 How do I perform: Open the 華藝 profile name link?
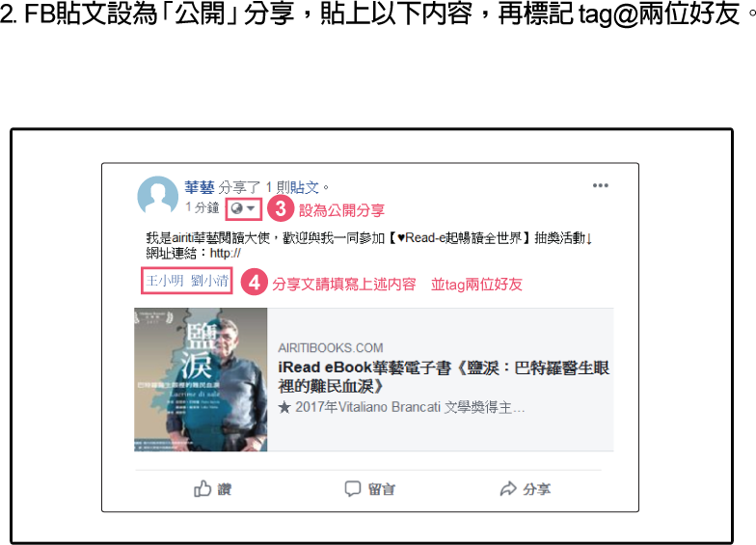click(199, 187)
